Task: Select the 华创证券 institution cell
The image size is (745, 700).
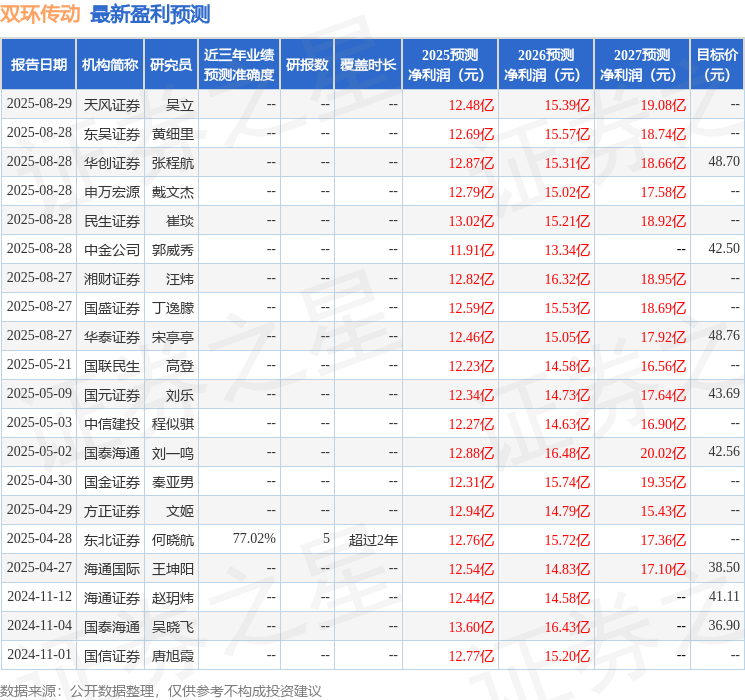Action: (x=112, y=163)
